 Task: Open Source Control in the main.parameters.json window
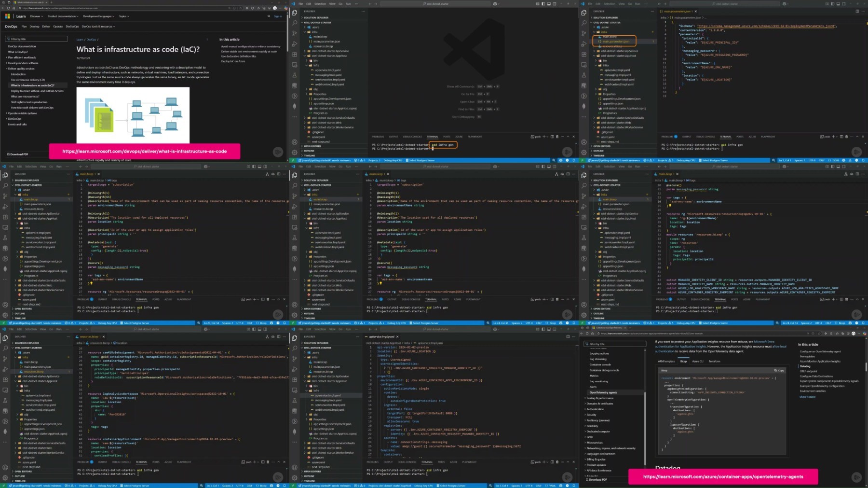tap(584, 33)
